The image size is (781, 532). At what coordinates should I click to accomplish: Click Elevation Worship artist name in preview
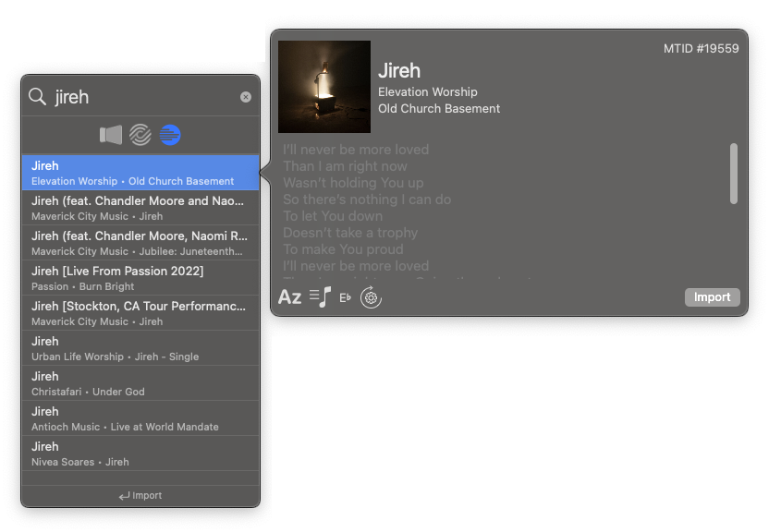(427, 92)
